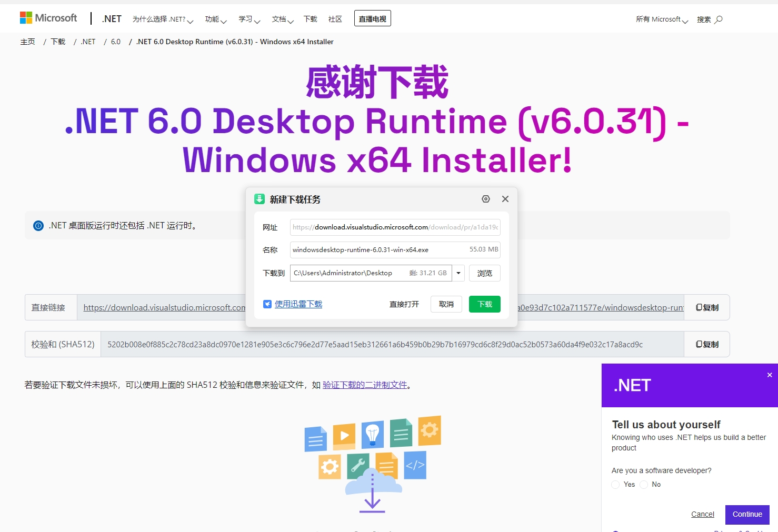Click 55.03 MB file size text

point(484,249)
